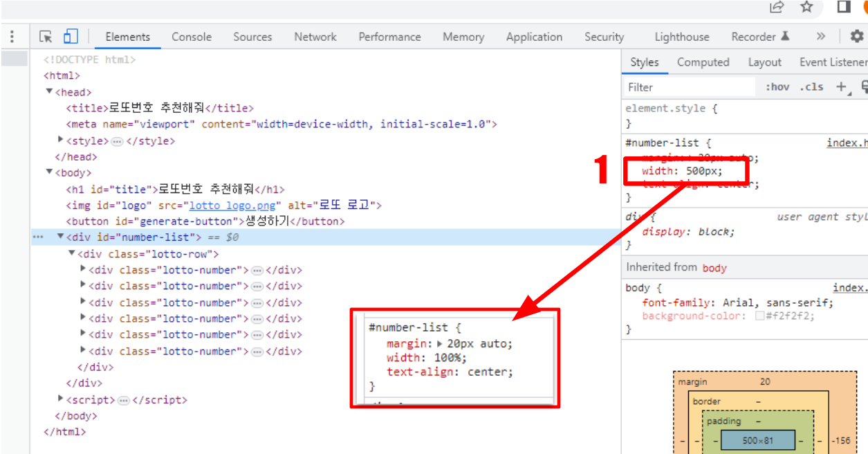Select the html opening tag row
Screen dimensions: 868x454
pos(62,75)
